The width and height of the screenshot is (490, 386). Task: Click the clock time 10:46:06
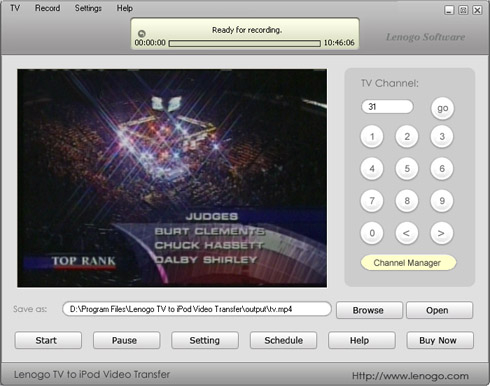point(339,43)
